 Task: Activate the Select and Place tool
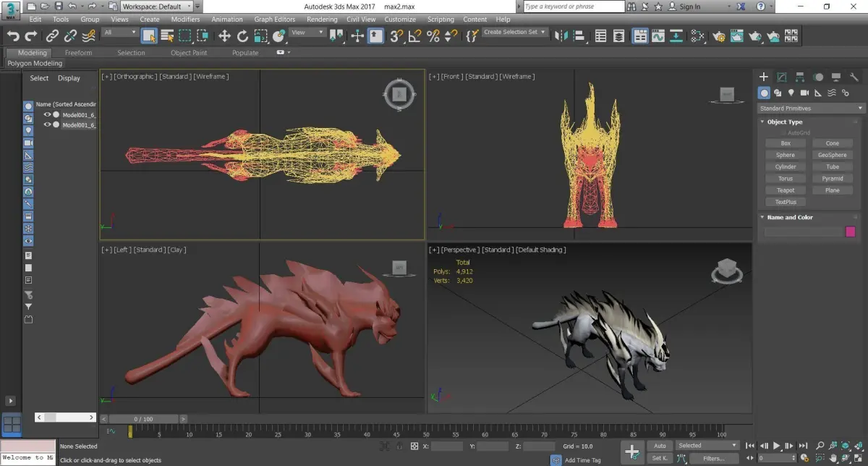tap(278, 35)
